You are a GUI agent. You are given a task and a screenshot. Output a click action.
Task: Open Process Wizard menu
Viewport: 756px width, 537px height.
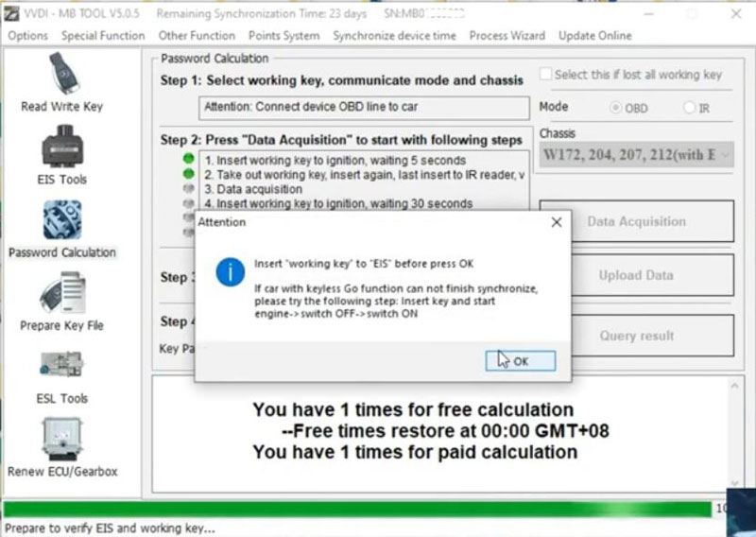pyautogui.click(x=507, y=36)
